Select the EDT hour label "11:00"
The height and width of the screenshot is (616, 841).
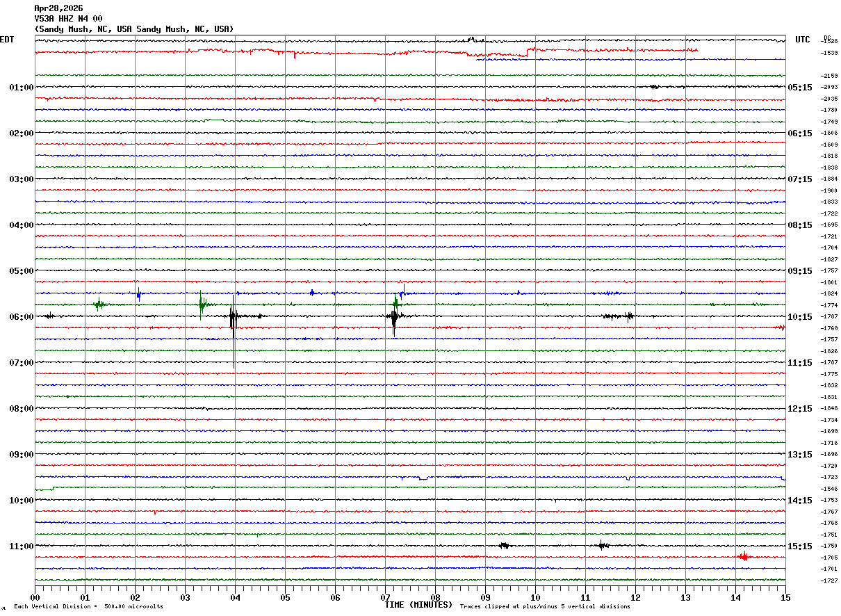22,546
